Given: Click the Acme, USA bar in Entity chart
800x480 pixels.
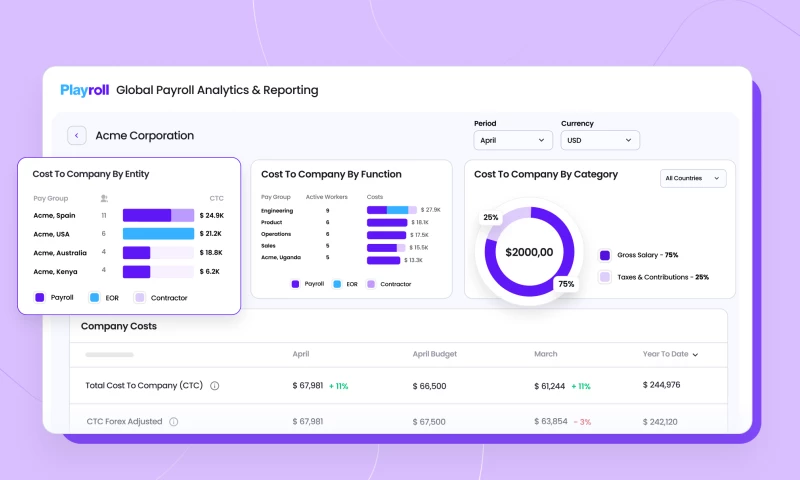Looking at the screenshot, I should coord(158,234).
